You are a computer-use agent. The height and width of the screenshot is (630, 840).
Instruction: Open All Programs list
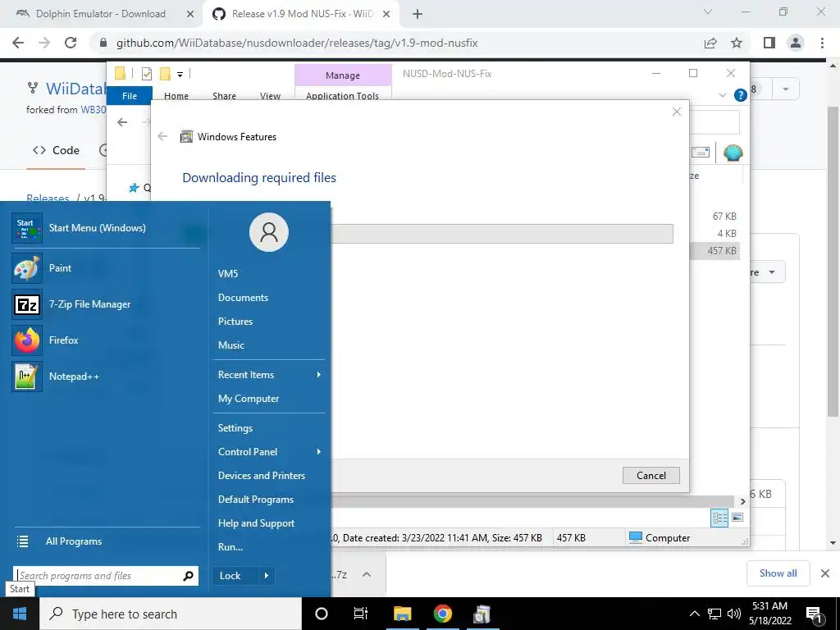click(73, 541)
